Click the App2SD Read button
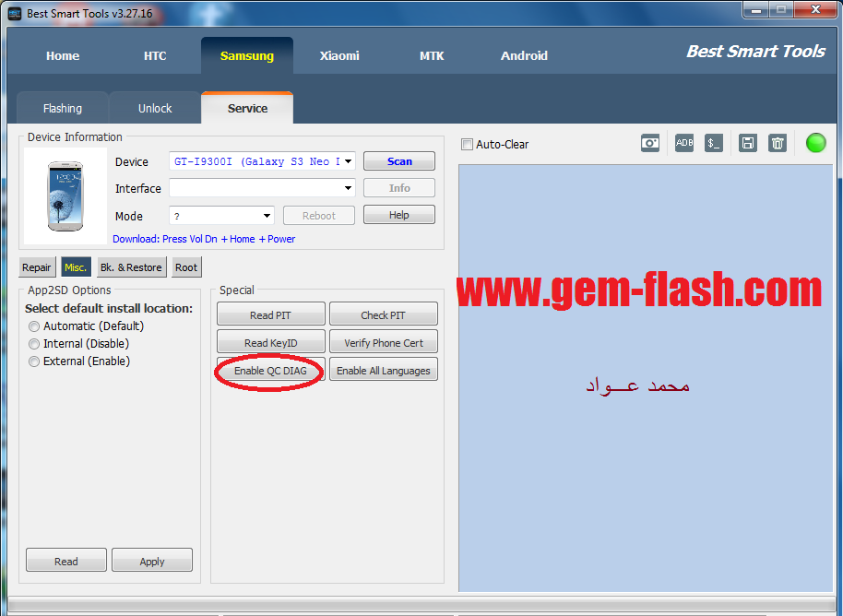This screenshot has height=616, width=843. click(x=66, y=561)
